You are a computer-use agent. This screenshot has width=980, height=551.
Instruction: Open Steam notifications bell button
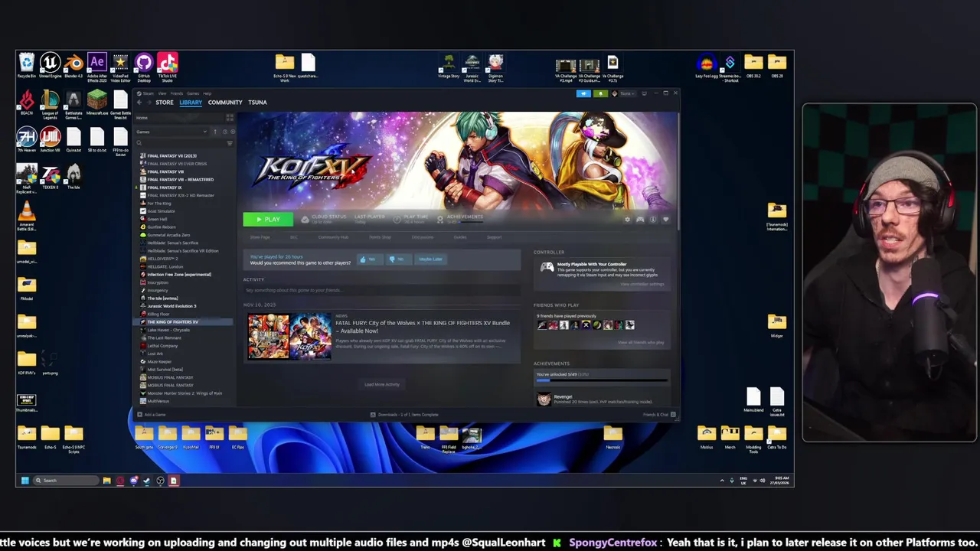pyautogui.click(x=600, y=93)
